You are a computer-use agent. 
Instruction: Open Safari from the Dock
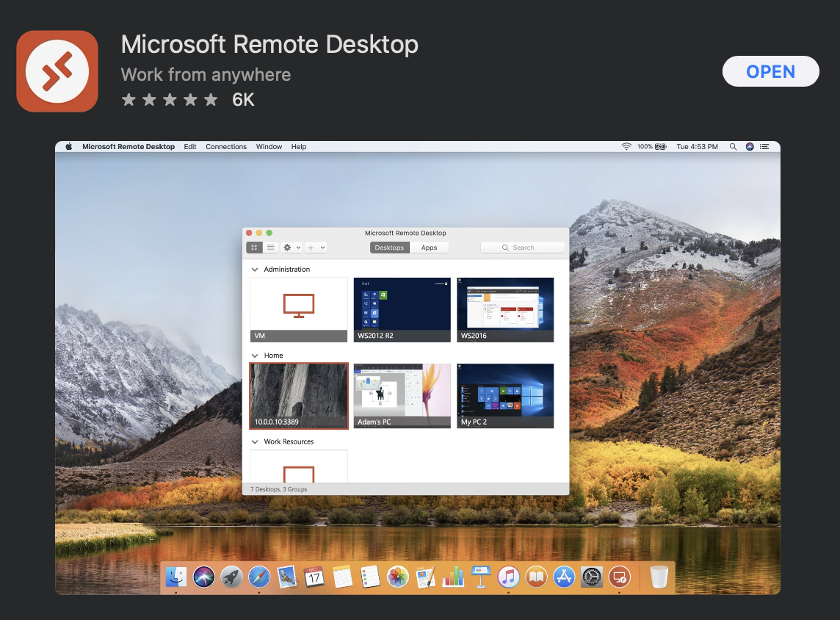tap(259, 577)
